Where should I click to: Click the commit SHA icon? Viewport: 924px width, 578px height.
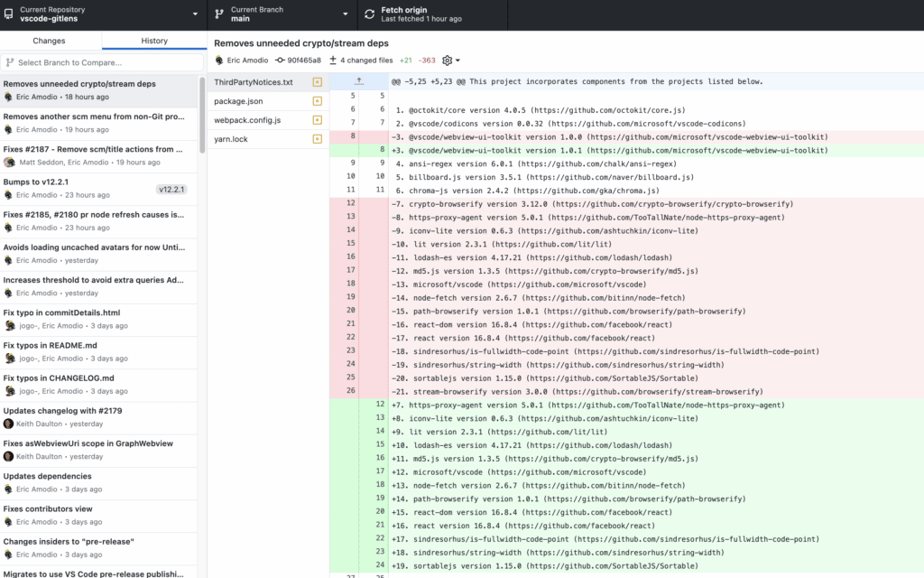point(280,61)
